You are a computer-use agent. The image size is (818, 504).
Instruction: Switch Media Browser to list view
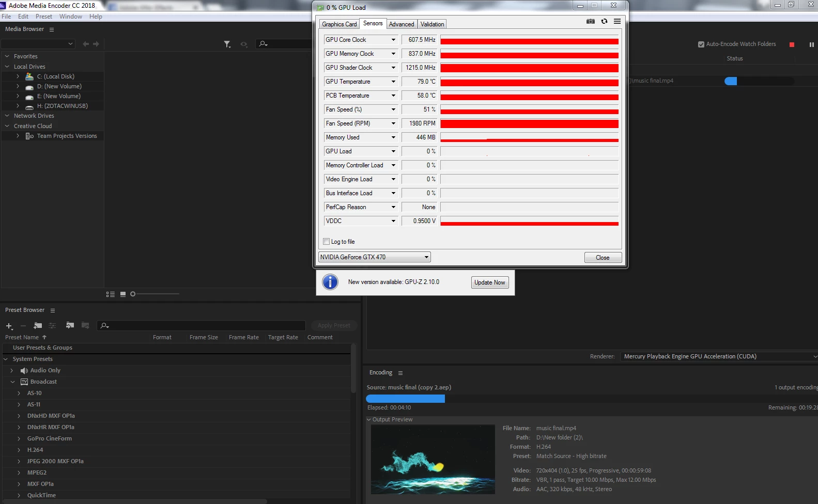pos(111,294)
